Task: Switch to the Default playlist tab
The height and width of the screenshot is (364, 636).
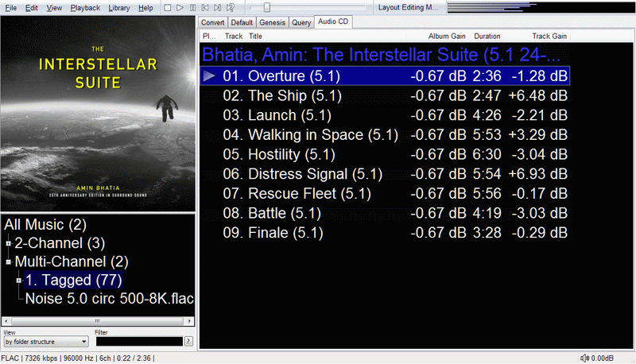Action: pyautogui.click(x=242, y=23)
